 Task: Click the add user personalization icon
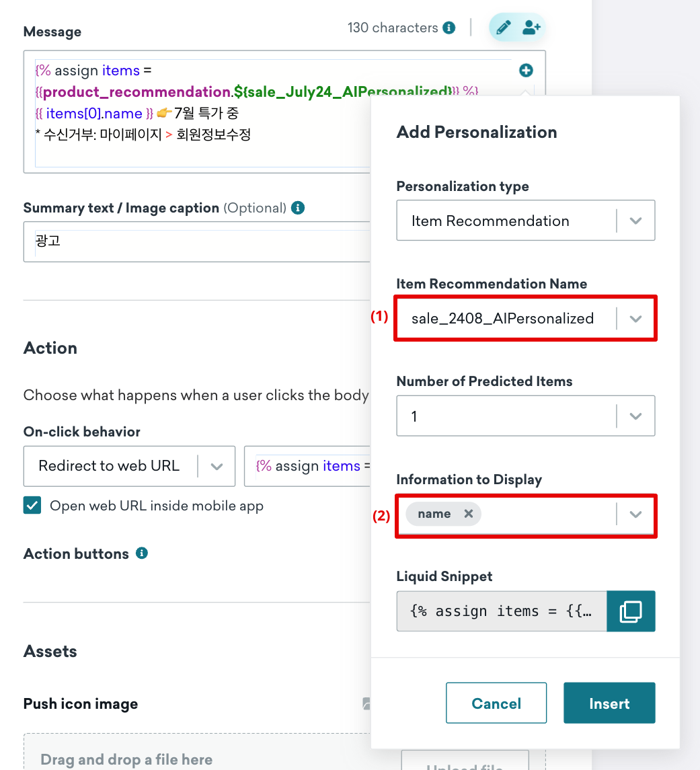(531, 28)
